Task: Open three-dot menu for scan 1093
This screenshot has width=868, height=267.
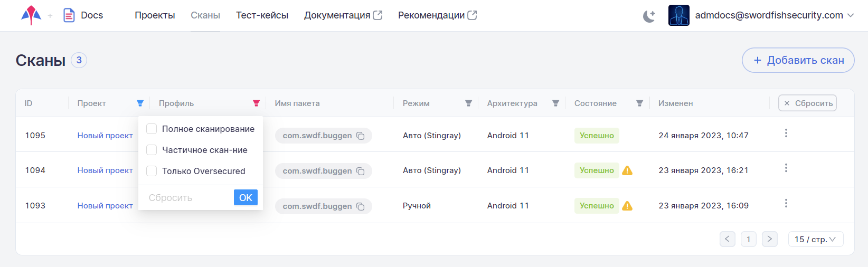Action: pyautogui.click(x=786, y=203)
